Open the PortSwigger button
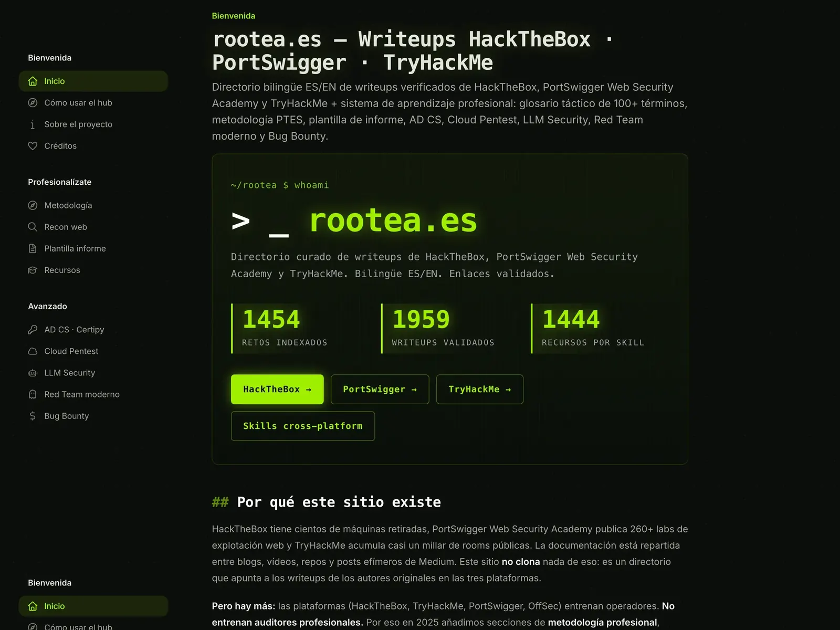 [x=380, y=389]
